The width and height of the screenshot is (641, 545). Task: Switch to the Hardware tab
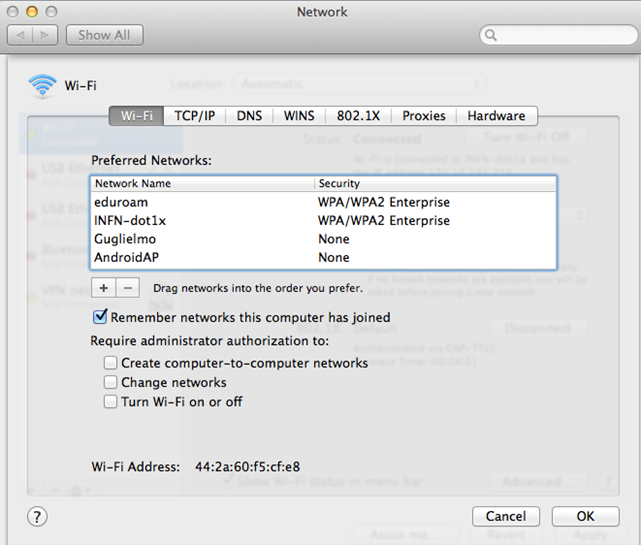496,116
